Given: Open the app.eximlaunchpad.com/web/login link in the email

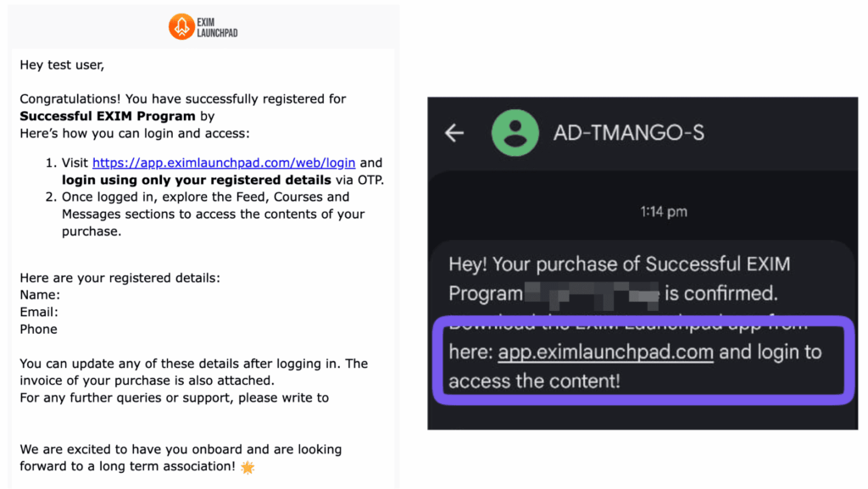Looking at the screenshot, I should point(224,163).
